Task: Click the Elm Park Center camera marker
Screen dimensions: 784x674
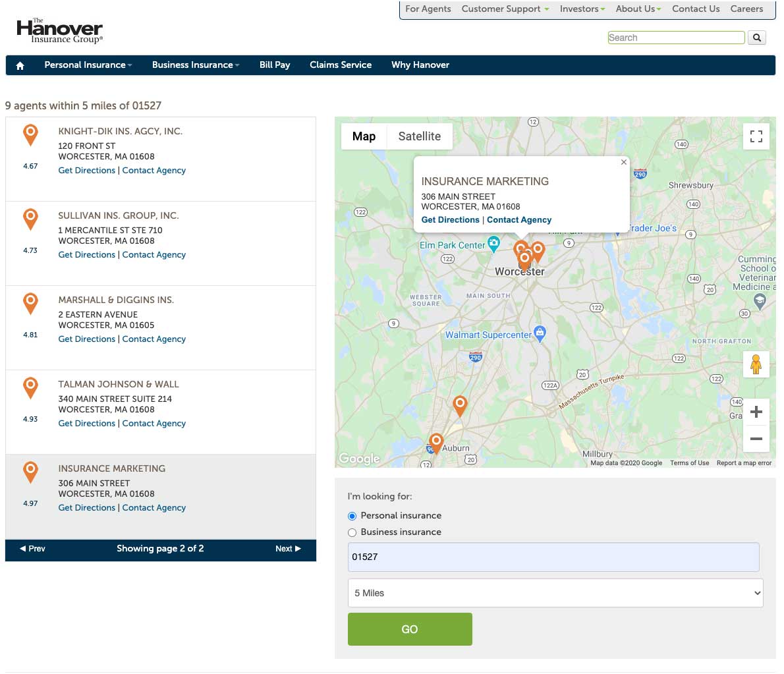Action: tap(493, 244)
